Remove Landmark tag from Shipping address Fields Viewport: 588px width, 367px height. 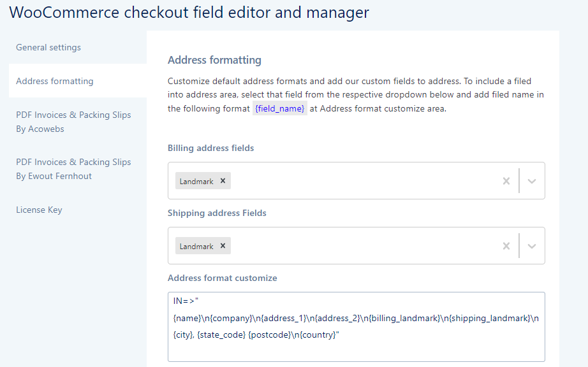click(223, 246)
